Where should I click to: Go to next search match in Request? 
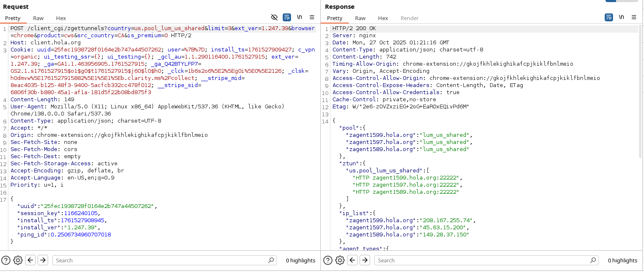click(x=43, y=260)
